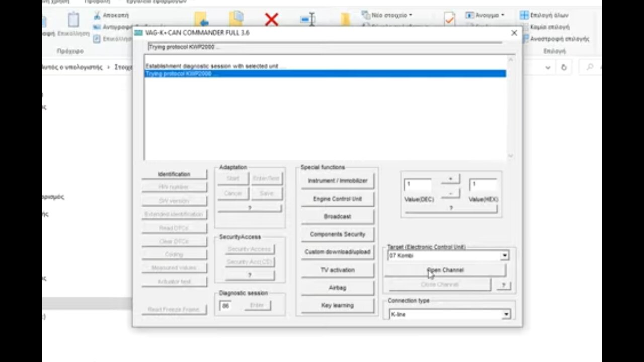Click Αυτός ο υπολογιστής in Explorer breadcrumb

pos(73,67)
